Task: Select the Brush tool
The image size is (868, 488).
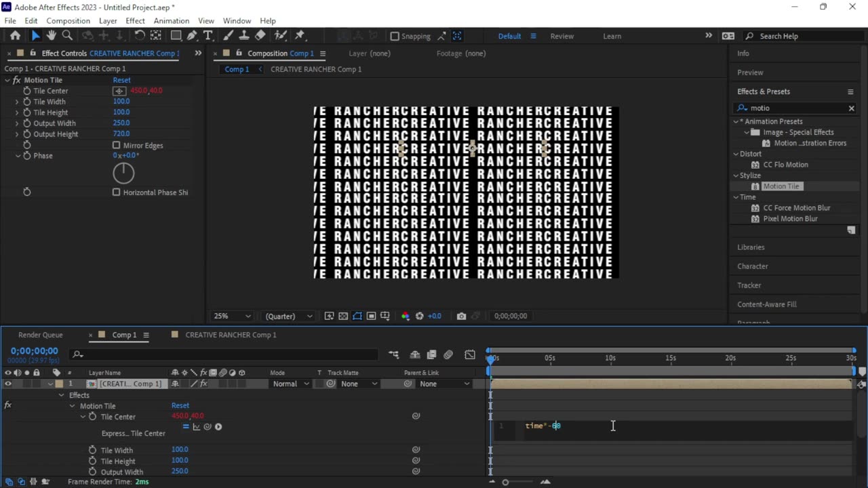Action: click(x=228, y=36)
